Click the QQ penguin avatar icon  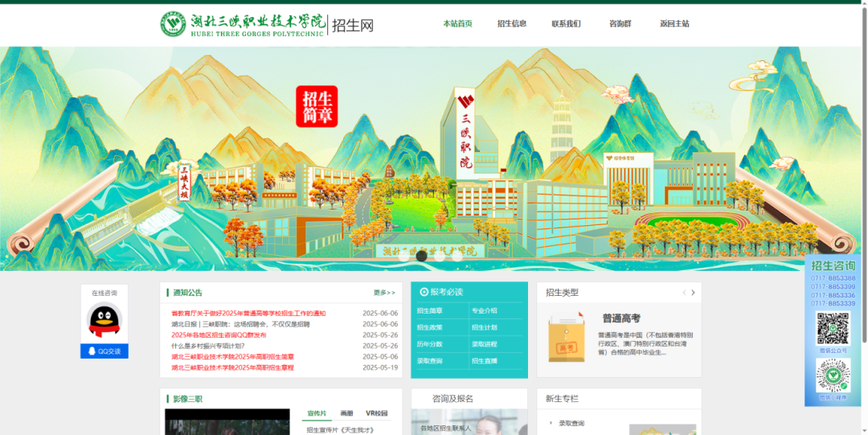click(x=104, y=322)
